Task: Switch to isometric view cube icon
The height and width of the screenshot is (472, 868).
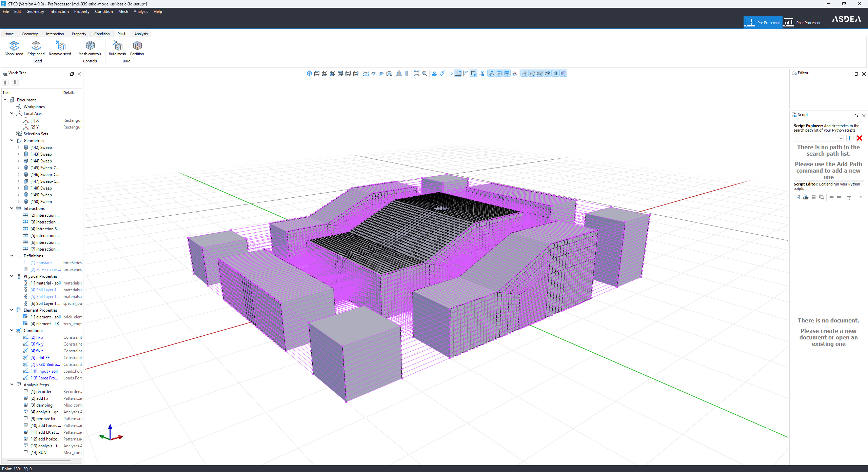Action: (309, 73)
